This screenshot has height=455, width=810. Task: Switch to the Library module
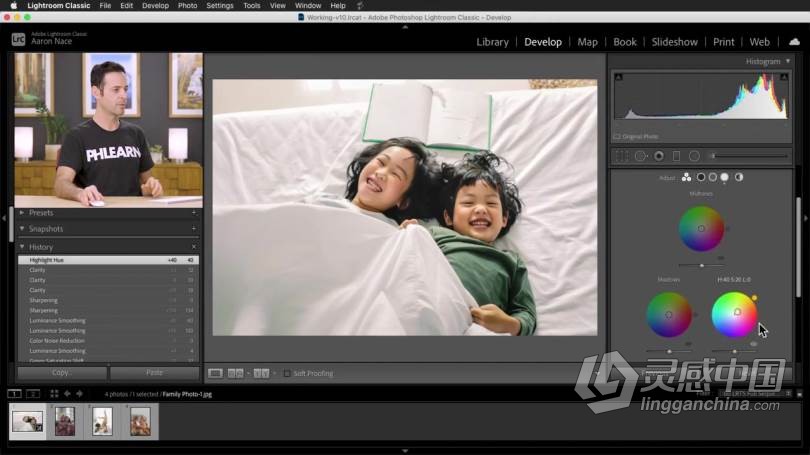click(x=492, y=42)
